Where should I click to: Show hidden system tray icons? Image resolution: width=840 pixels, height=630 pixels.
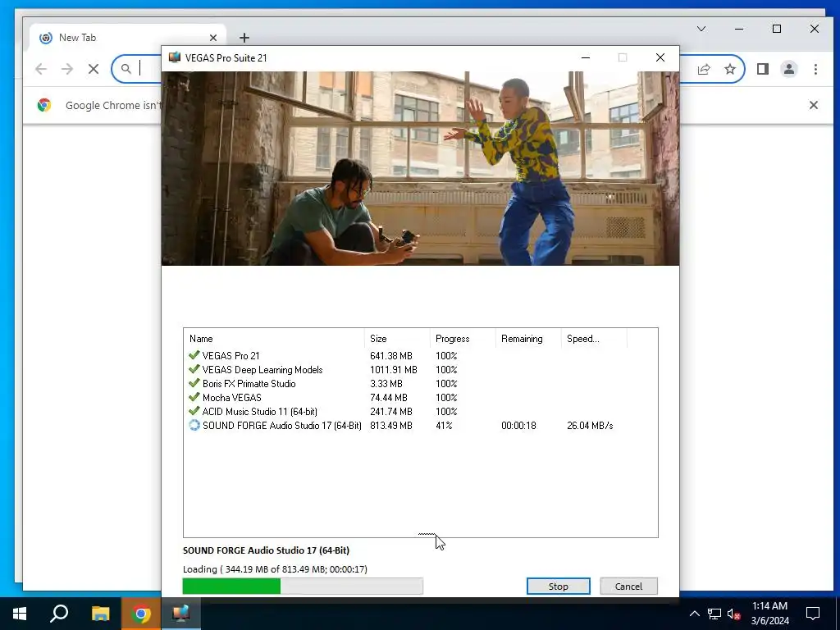[x=694, y=614]
